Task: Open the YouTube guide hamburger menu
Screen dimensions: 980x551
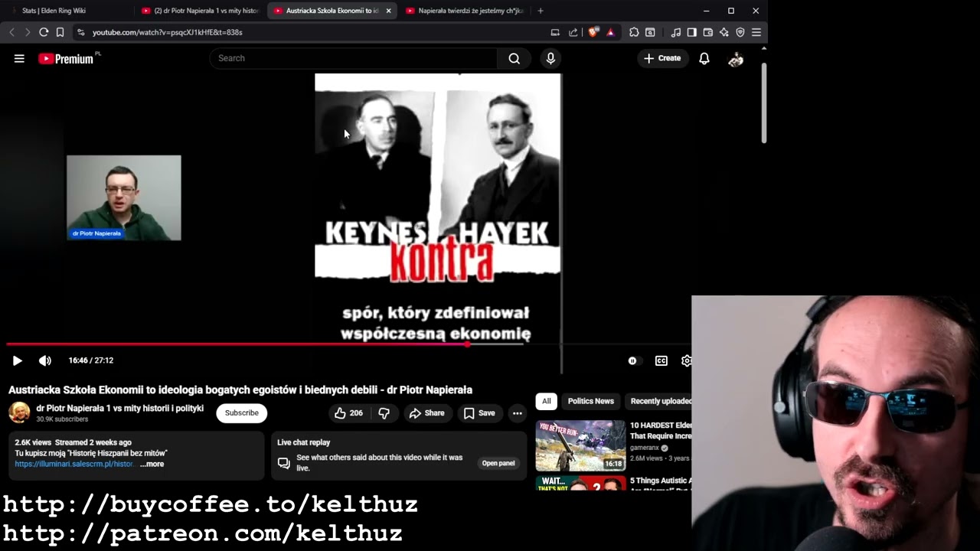Action: 19,58
